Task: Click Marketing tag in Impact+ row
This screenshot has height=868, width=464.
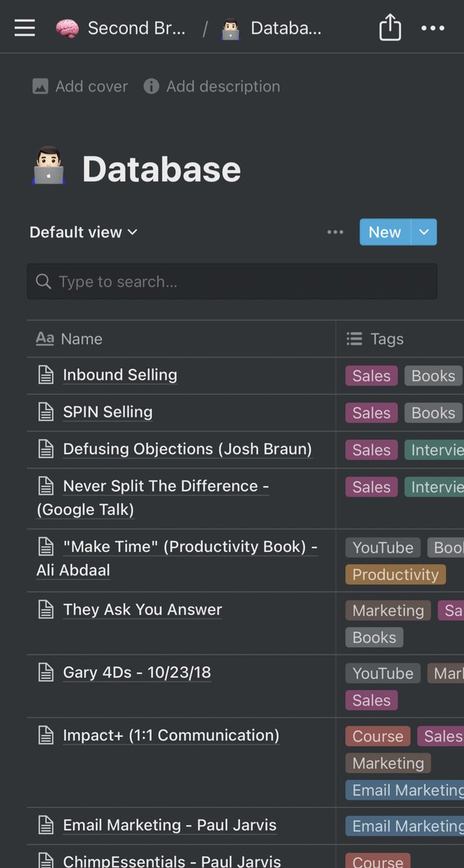Action: point(388,763)
